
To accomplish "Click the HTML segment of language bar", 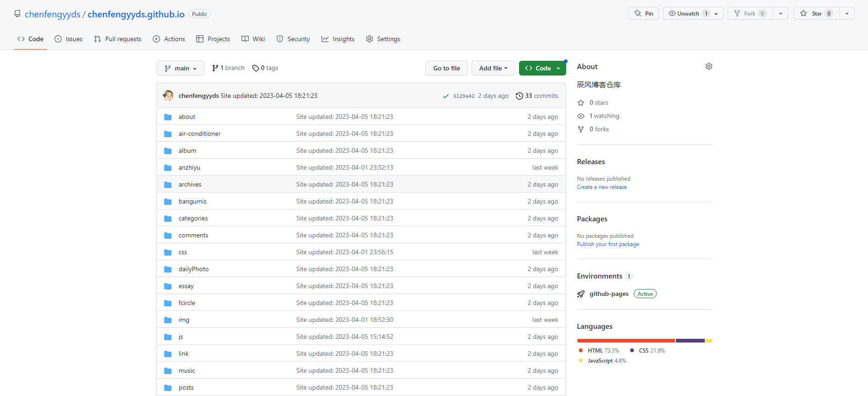I will tap(626, 341).
